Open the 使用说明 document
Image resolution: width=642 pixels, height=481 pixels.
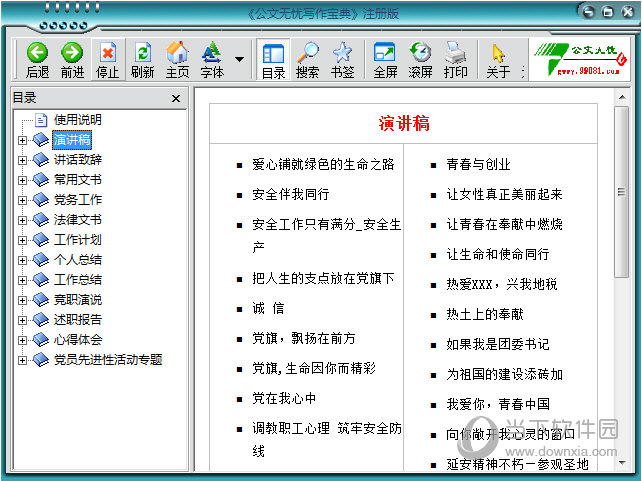tap(78, 120)
